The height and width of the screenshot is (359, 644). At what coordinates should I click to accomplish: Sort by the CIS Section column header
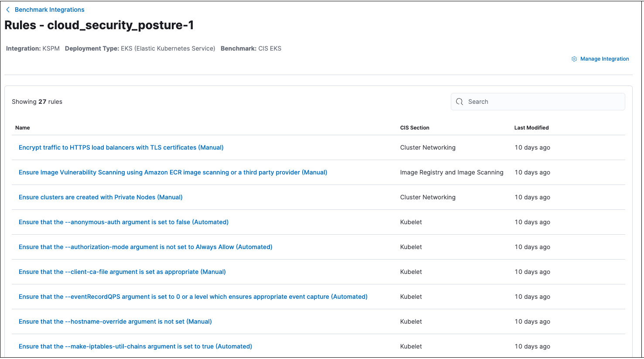[x=414, y=127]
